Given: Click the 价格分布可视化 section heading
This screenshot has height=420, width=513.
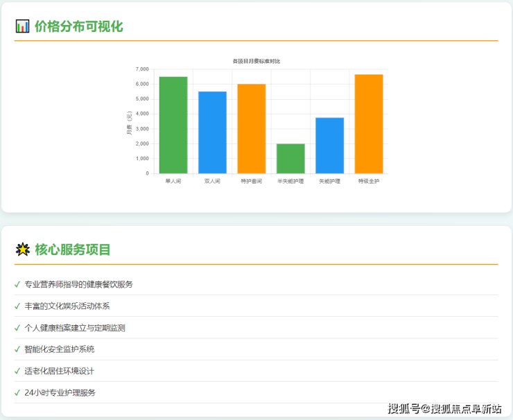Looking at the screenshot, I should pyautogui.click(x=78, y=26).
